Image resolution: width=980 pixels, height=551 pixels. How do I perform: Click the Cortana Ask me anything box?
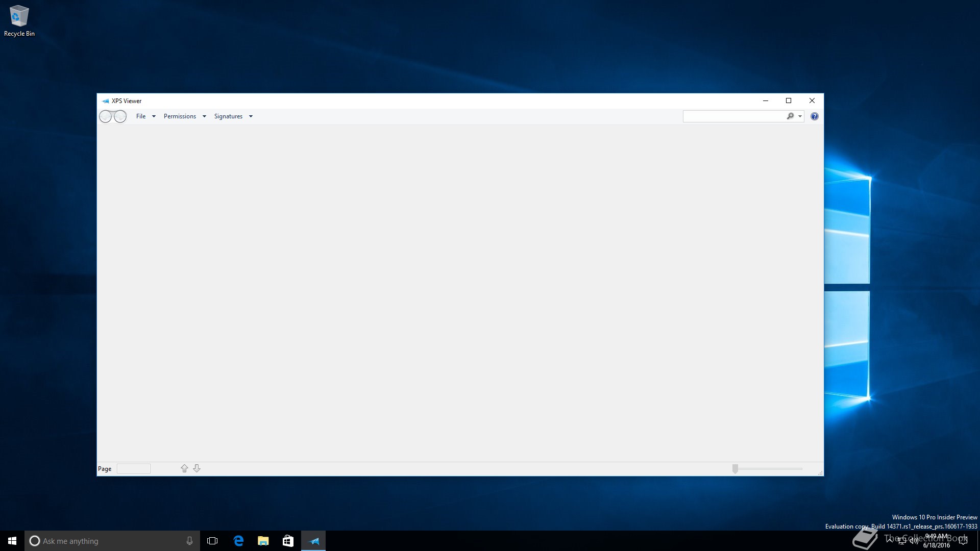[112, 541]
